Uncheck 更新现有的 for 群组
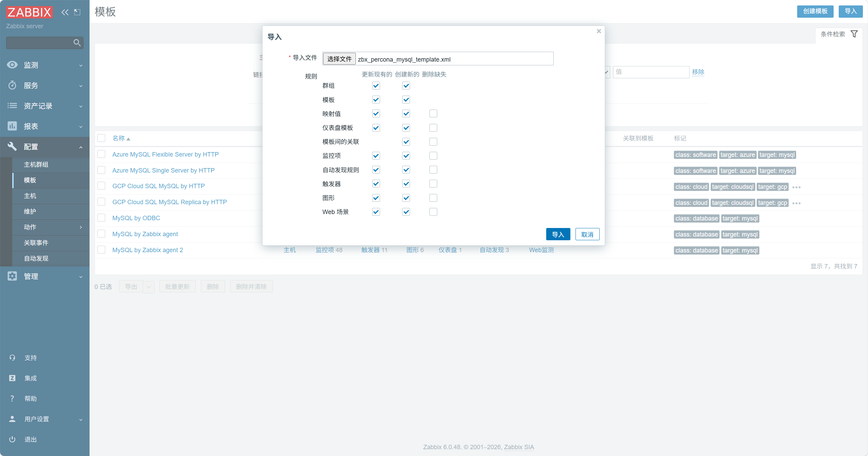The height and width of the screenshot is (456, 868). (376, 86)
